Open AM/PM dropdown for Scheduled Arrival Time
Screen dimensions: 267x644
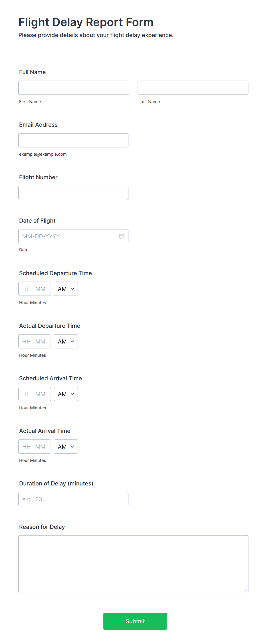pos(66,394)
